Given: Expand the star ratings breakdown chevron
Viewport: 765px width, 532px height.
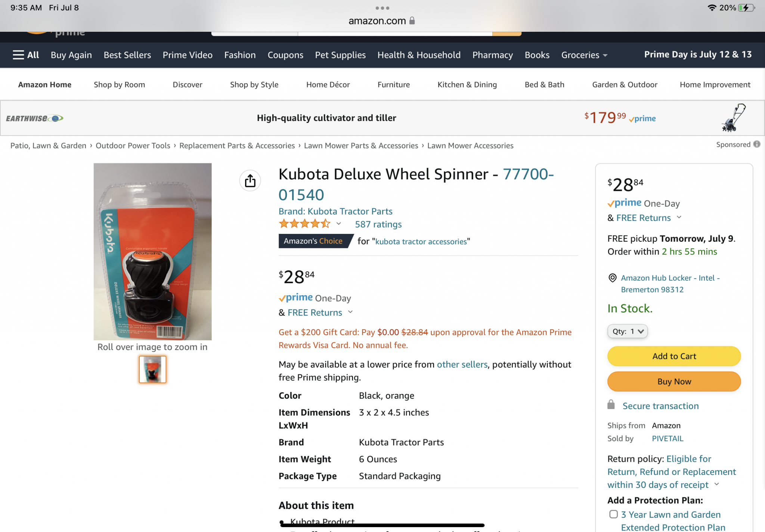Looking at the screenshot, I should (x=339, y=224).
